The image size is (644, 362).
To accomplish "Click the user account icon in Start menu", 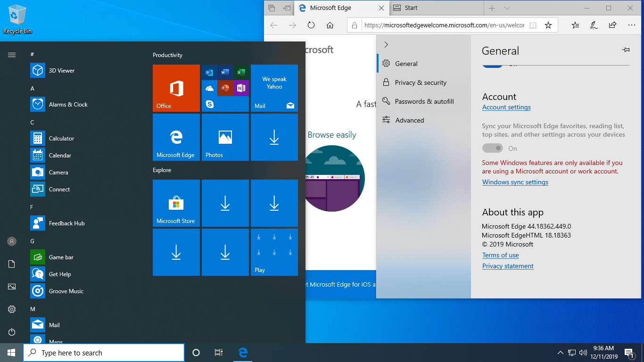I will coord(12,241).
